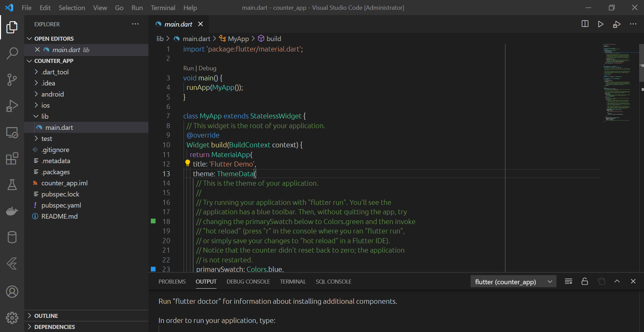Expand test folder
The image size is (644, 332).
(x=87, y=139)
